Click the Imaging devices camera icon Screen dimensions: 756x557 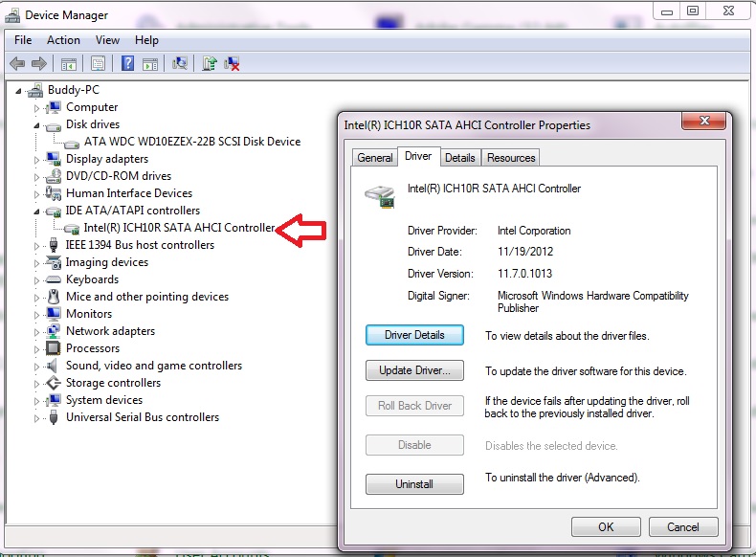tap(53, 262)
